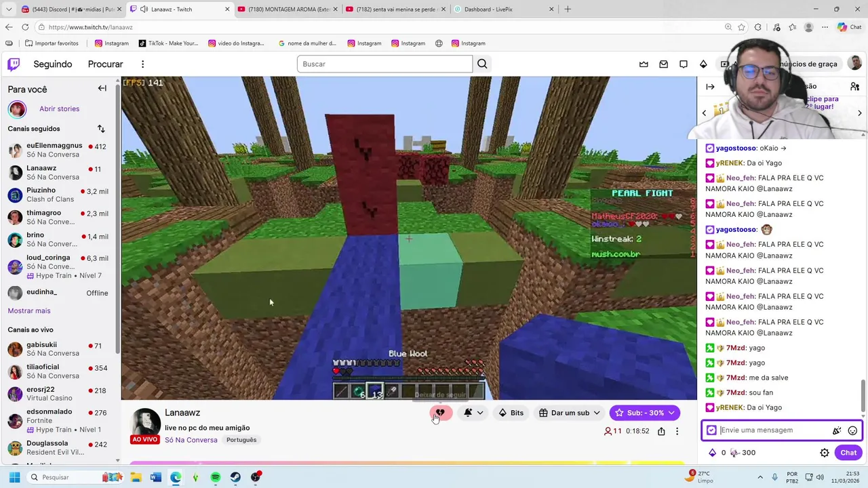The width and height of the screenshot is (868, 488).
Task: Open the Windows Start menu
Action: pos(14,477)
